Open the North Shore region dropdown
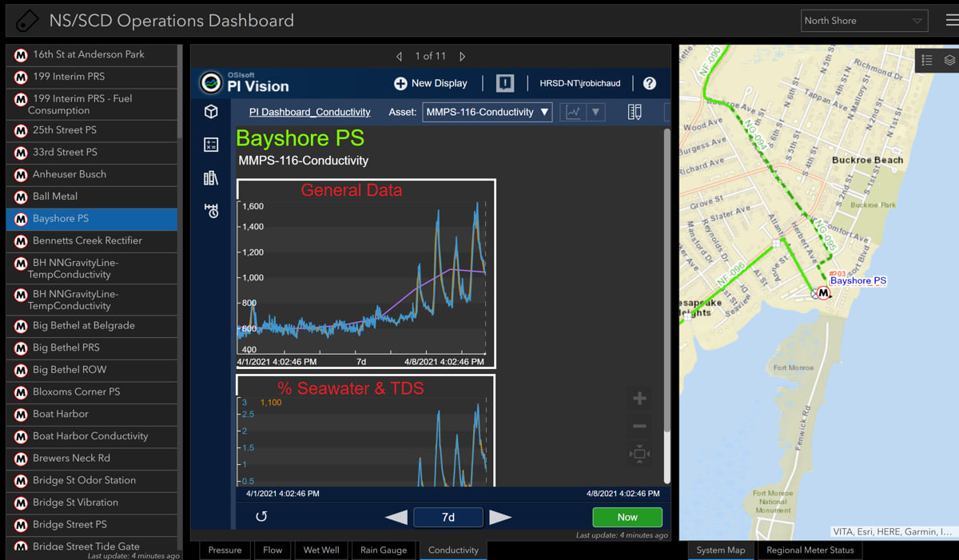The width and height of the screenshot is (959, 560). [865, 21]
